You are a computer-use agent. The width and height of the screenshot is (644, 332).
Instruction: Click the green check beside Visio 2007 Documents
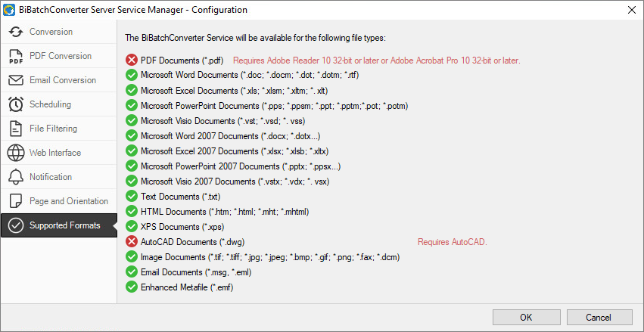click(x=132, y=182)
